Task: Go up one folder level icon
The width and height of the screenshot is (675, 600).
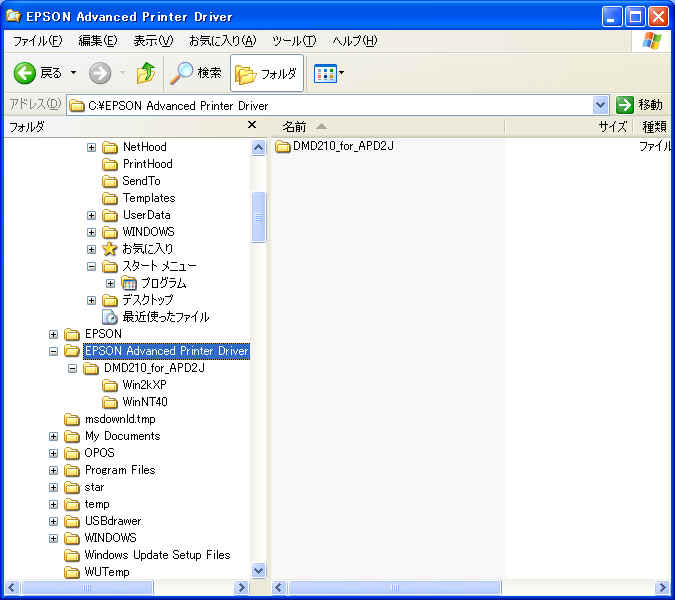Action: pos(146,73)
